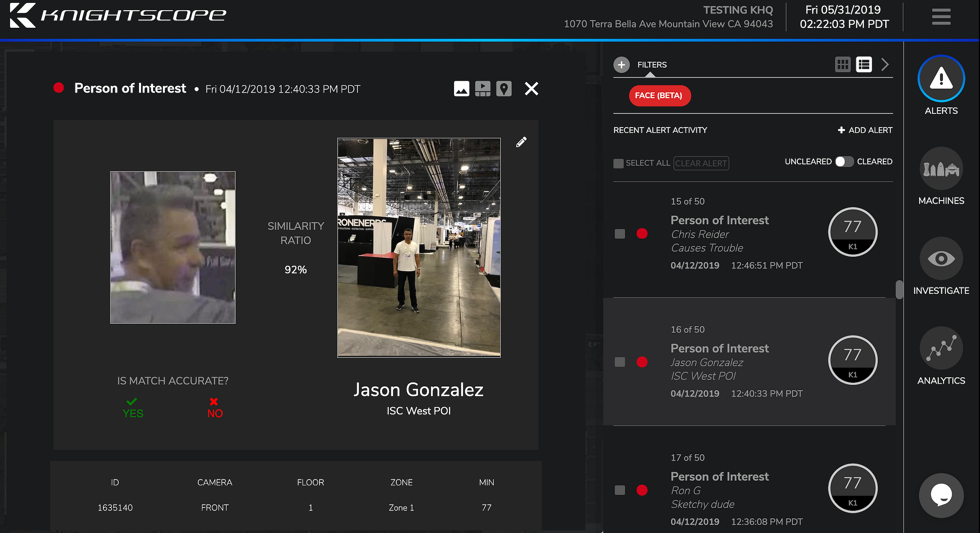980x533 pixels.
Task: Click the pencil edit icon
Action: 521,142
